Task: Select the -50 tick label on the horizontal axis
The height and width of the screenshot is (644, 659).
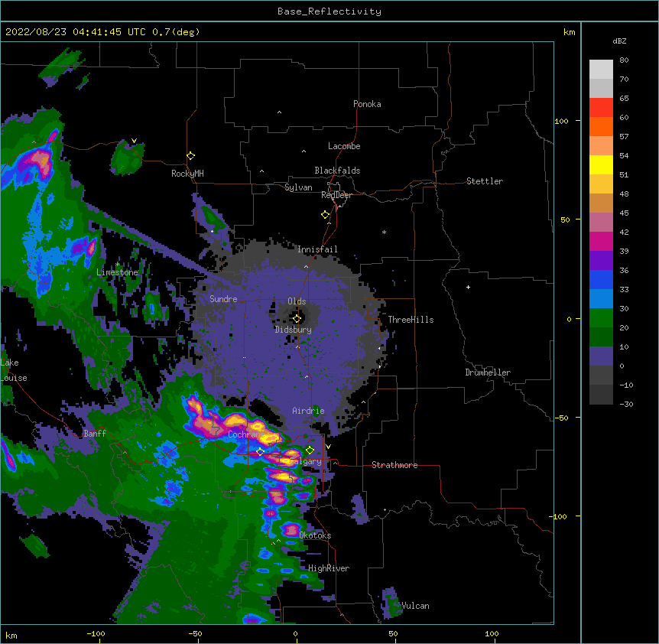Action: [196, 634]
